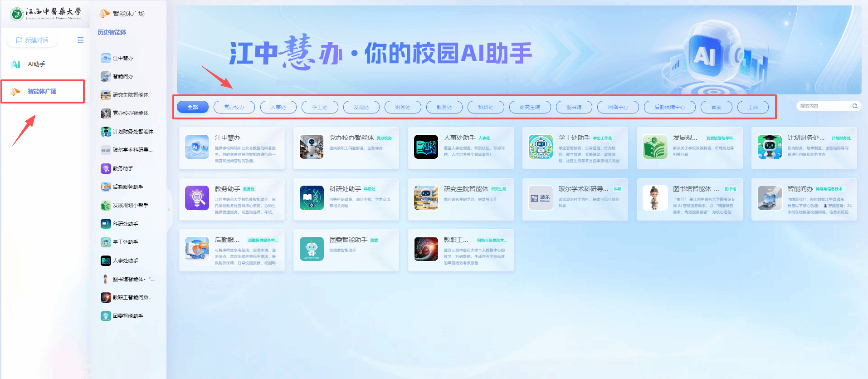This screenshot has height=379, width=868.
Task: Open 研究生院智能体 from history list
Action: [x=128, y=95]
